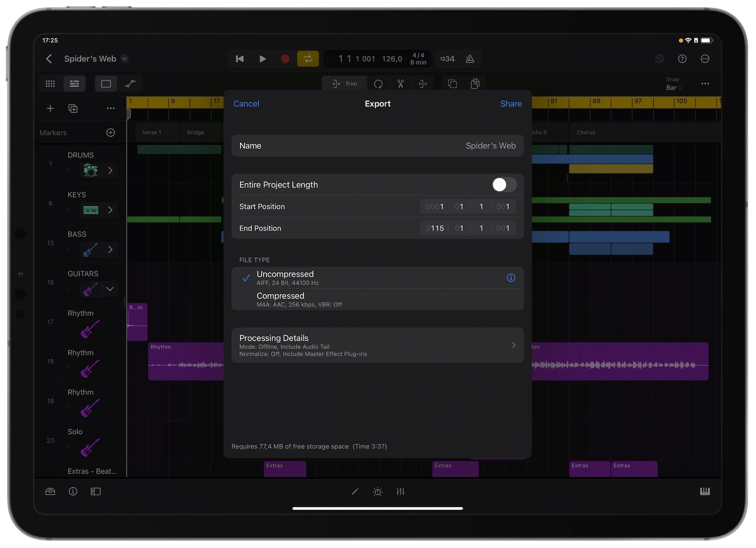The height and width of the screenshot is (548, 756).
Task: Toggle the sidebar panel icon
Action: pyautogui.click(x=96, y=492)
